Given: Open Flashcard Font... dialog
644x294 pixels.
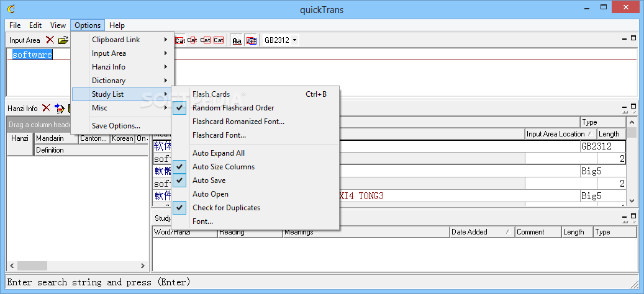Looking at the screenshot, I should 255,135.
